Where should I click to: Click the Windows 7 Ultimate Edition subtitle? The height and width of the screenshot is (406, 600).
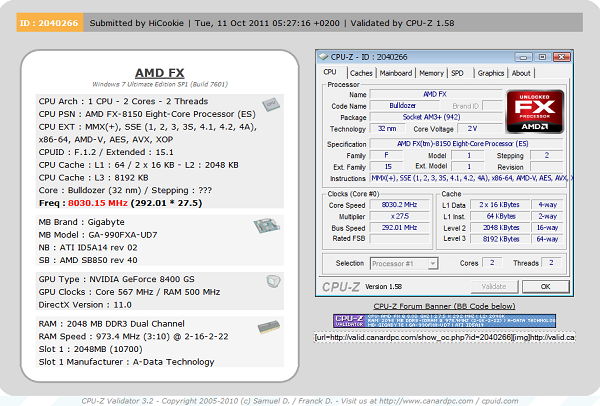click(160, 84)
